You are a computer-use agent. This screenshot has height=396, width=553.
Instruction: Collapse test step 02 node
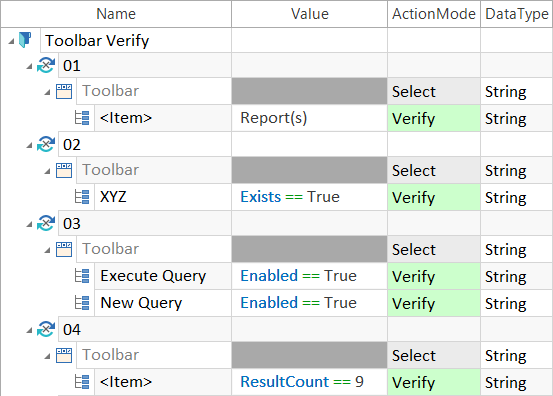pyautogui.click(x=29, y=145)
